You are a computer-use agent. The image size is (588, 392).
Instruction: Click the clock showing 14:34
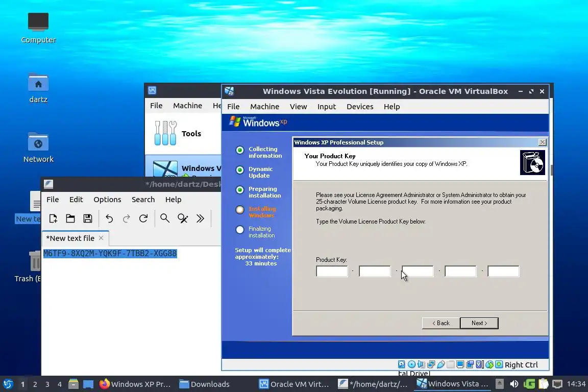click(576, 384)
